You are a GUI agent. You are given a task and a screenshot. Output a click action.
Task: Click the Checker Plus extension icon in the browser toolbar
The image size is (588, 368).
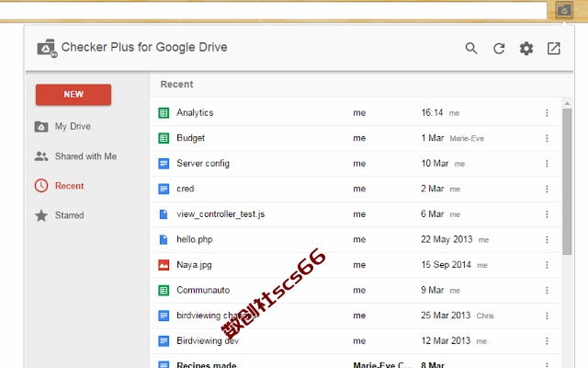pyautogui.click(x=564, y=10)
